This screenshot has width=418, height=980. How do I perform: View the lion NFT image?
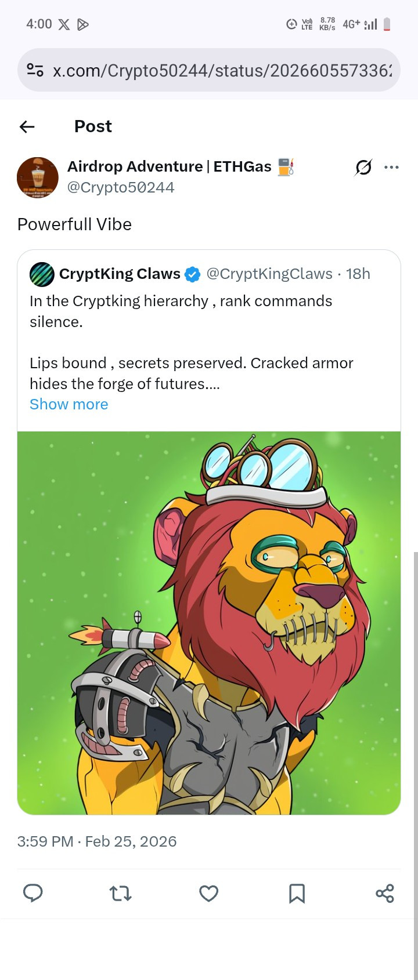(209, 623)
